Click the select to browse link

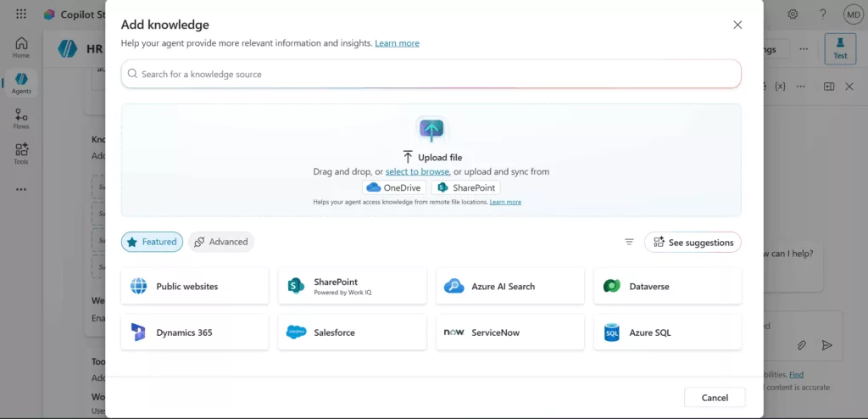click(417, 172)
